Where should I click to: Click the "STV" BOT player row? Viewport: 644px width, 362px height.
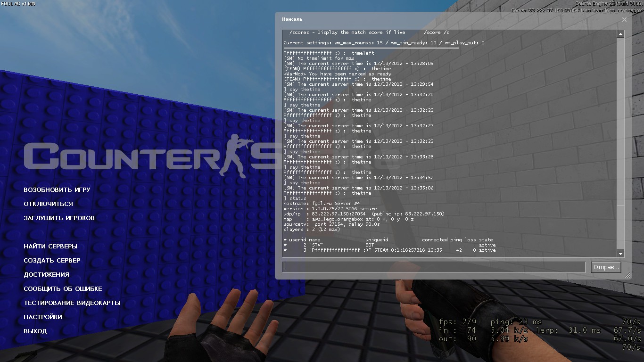click(389, 245)
